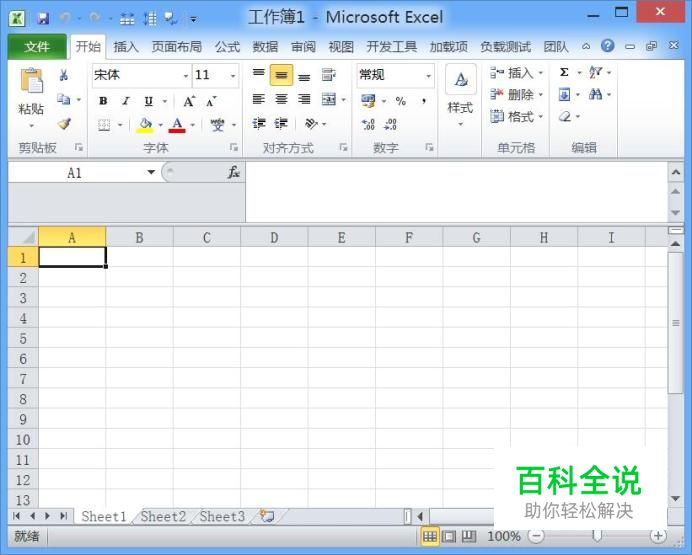Screen dimensions: 692x555
Task: Switch to Page Break Preview in status bar
Action: click(469, 536)
